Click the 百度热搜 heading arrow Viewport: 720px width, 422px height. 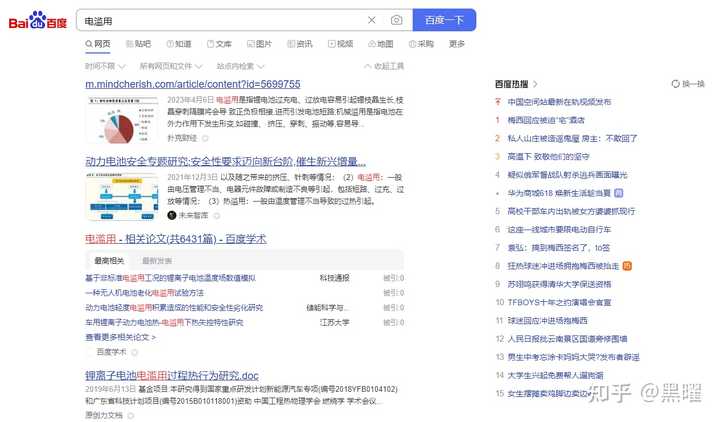coord(535,84)
